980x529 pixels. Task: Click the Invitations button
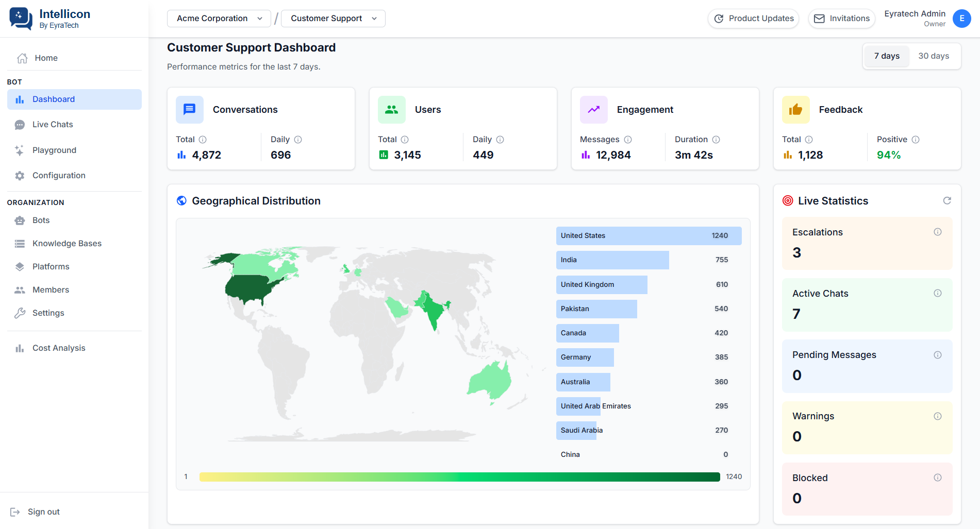(x=842, y=19)
